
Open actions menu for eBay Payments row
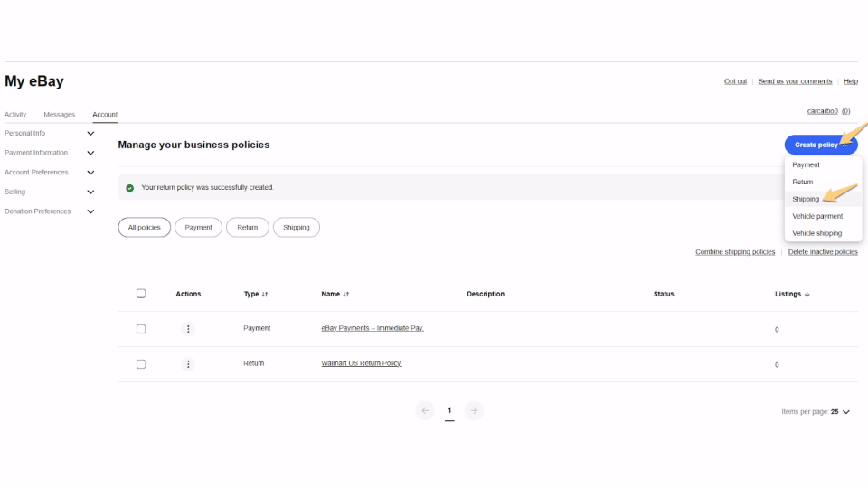point(188,329)
